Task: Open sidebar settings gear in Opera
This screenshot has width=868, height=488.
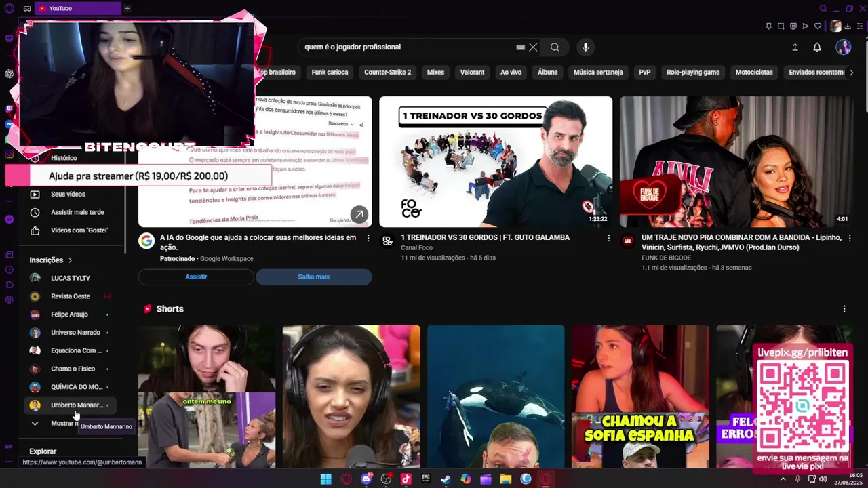Action: click(9, 300)
